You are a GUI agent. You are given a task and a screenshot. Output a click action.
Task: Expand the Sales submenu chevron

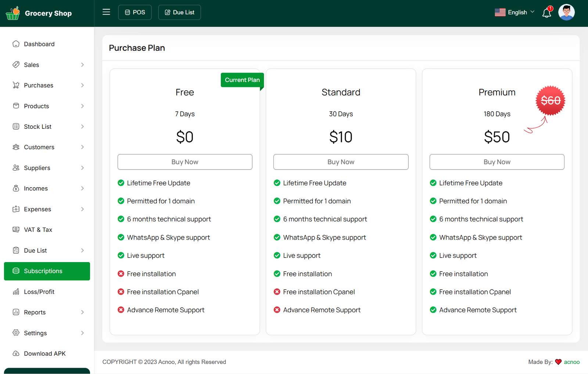click(82, 65)
